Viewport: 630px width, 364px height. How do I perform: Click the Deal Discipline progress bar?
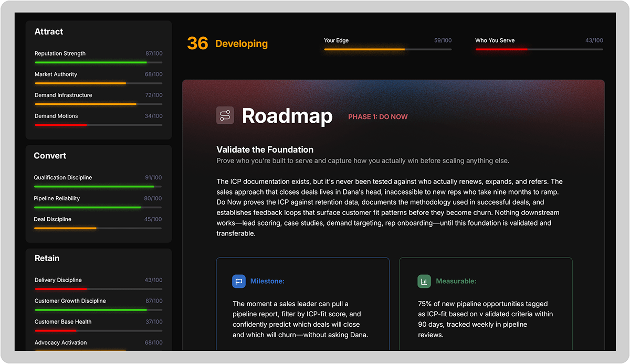tap(98, 228)
